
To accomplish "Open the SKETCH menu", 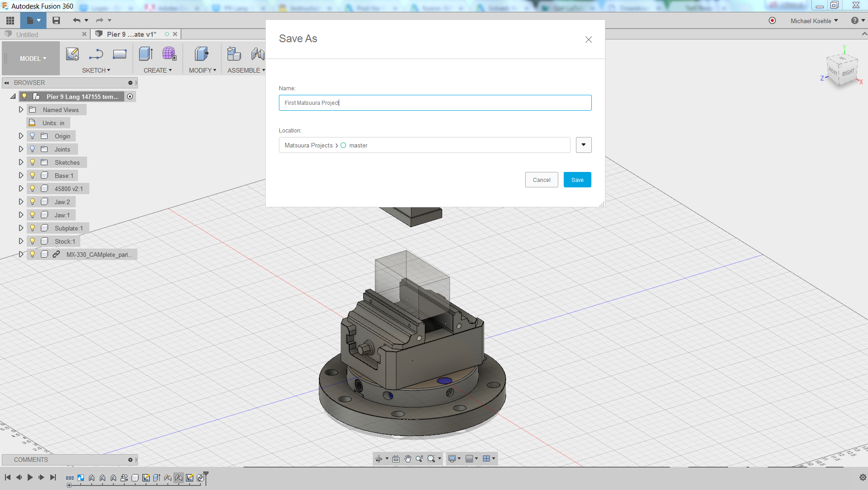I will click(96, 70).
